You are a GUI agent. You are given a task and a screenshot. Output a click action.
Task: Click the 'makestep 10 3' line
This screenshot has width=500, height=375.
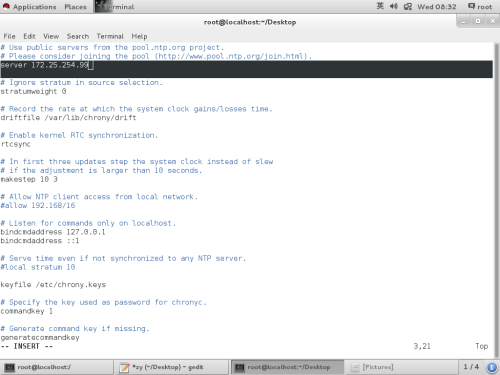(x=29, y=179)
